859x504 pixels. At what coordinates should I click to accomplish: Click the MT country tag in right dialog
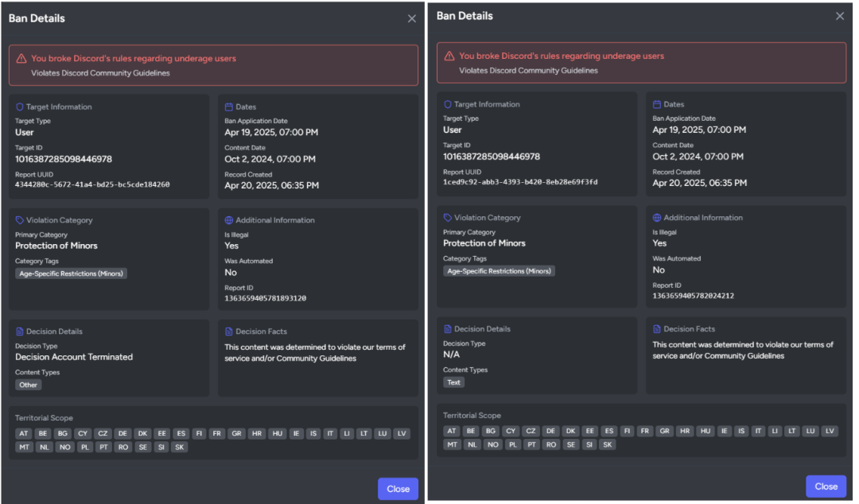pyautogui.click(x=452, y=445)
